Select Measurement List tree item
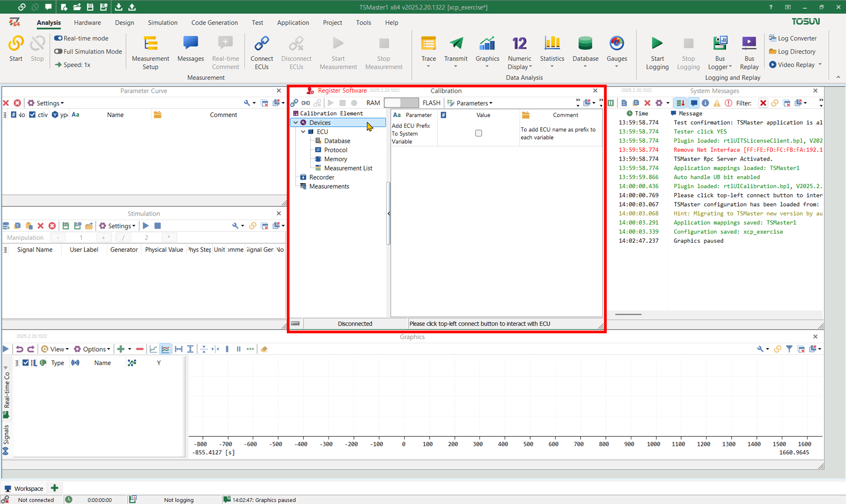The image size is (846, 504). 348,168
